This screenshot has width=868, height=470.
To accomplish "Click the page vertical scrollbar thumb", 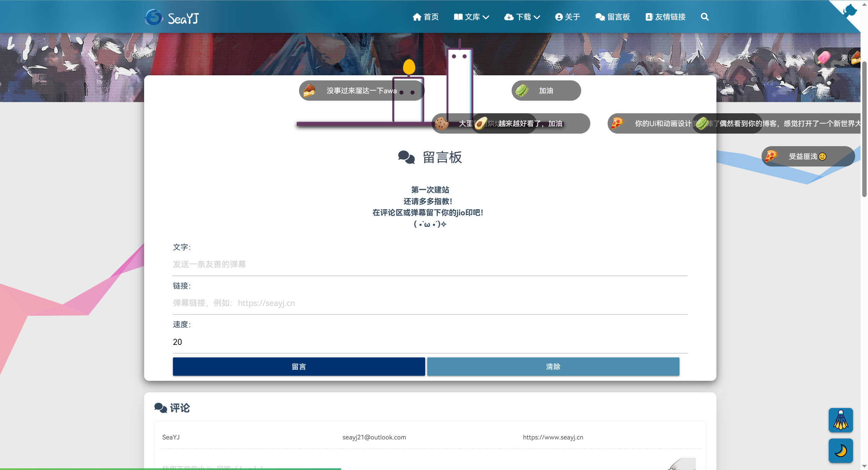I will [864, 129].
